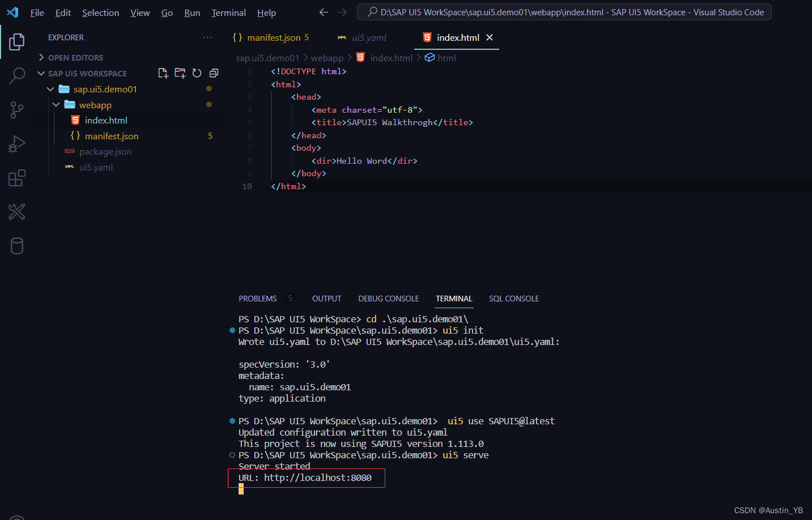Click the 'ui5 serve' command in terminal
Screen dimensions: 812x520
[466, 455]
